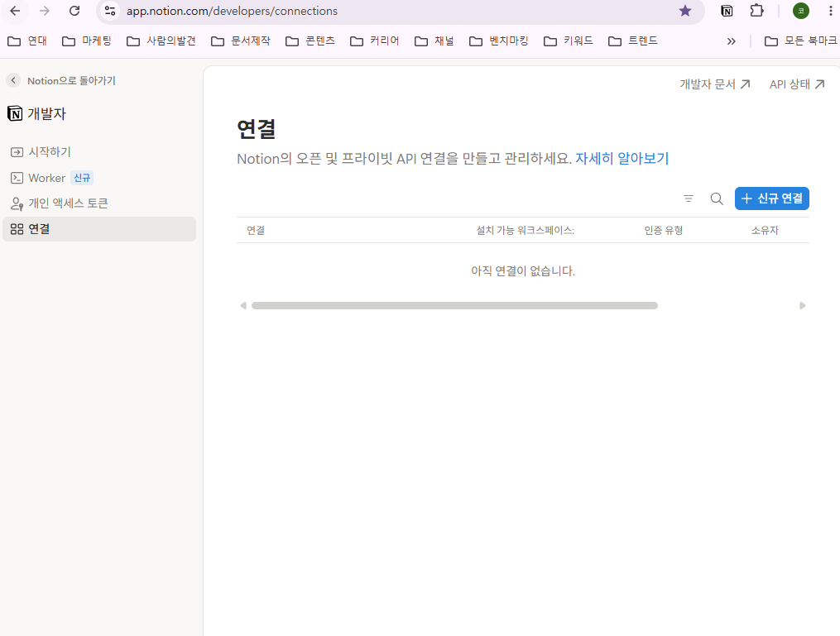Open the 트렌드 bookmark folder

point(632,41)
